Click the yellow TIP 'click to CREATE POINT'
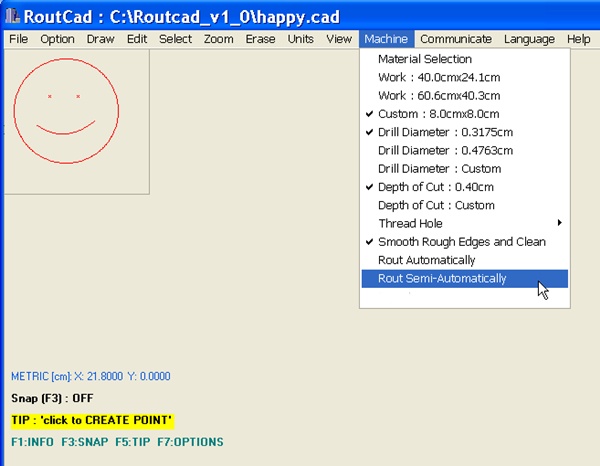 tap(92, 420)
